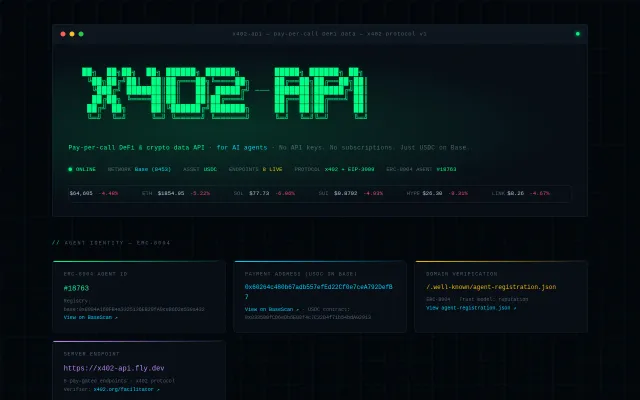Screen dimensions: 640x400
Task: Click the X402 API pixel-art logo
Action: pos(224,93)
